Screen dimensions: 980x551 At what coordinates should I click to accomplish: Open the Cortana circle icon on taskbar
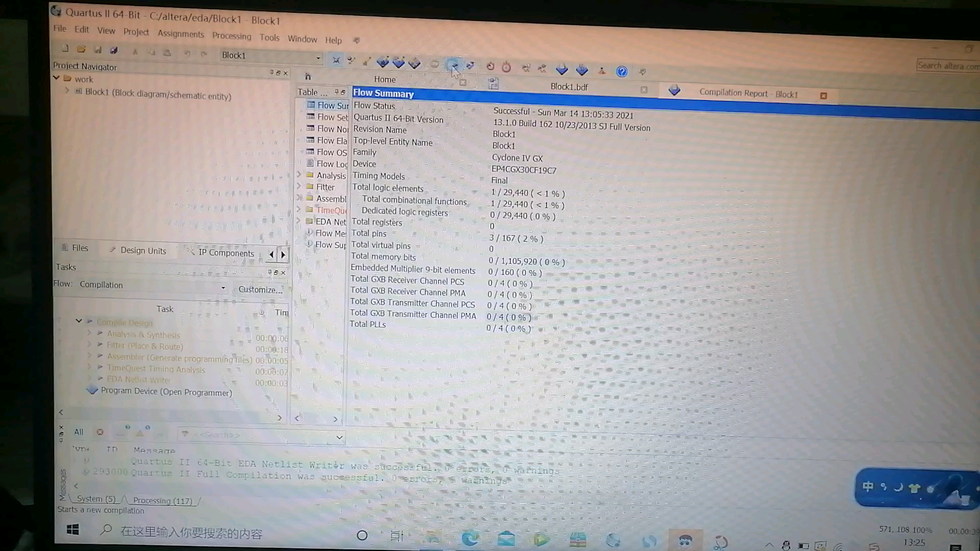pos(362,535)
